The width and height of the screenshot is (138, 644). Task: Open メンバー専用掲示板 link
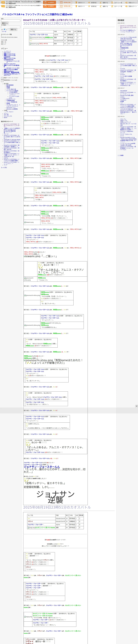coord(12,102)
